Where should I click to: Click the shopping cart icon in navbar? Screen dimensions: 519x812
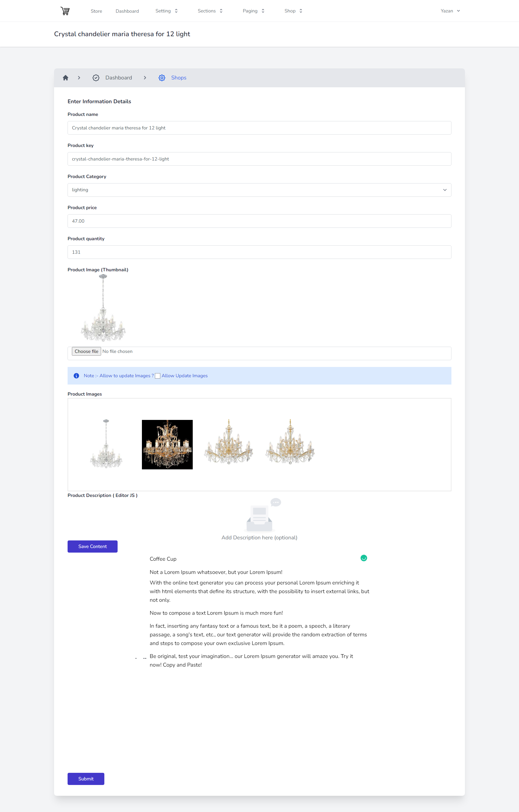[x=65, y=11]
